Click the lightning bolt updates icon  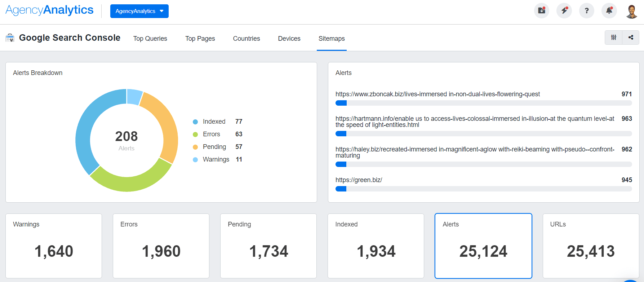tap(564, 11)
